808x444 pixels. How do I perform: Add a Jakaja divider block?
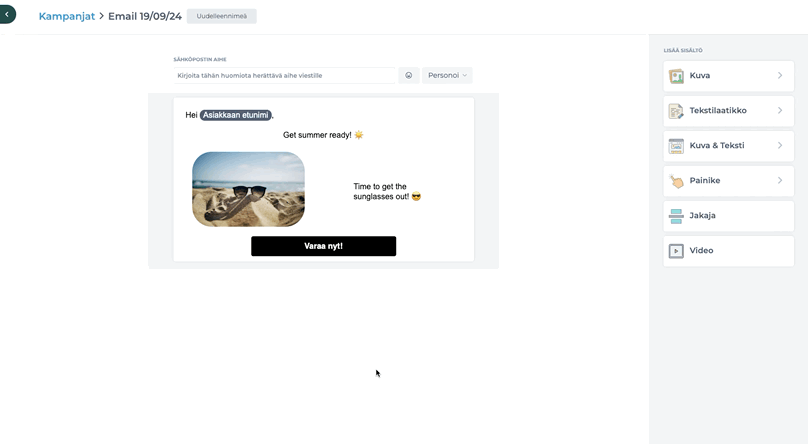tap(729, 216)
